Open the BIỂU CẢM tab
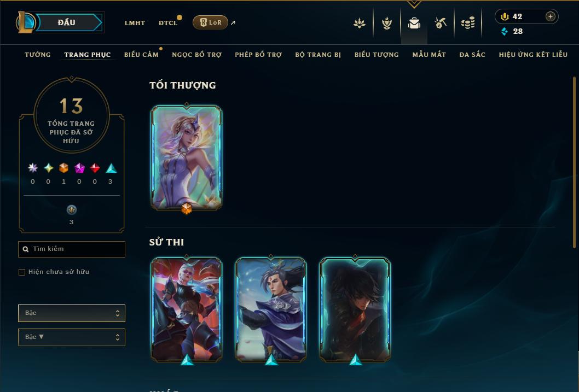Viewport: 579px width, 392px height. point(141,55)
